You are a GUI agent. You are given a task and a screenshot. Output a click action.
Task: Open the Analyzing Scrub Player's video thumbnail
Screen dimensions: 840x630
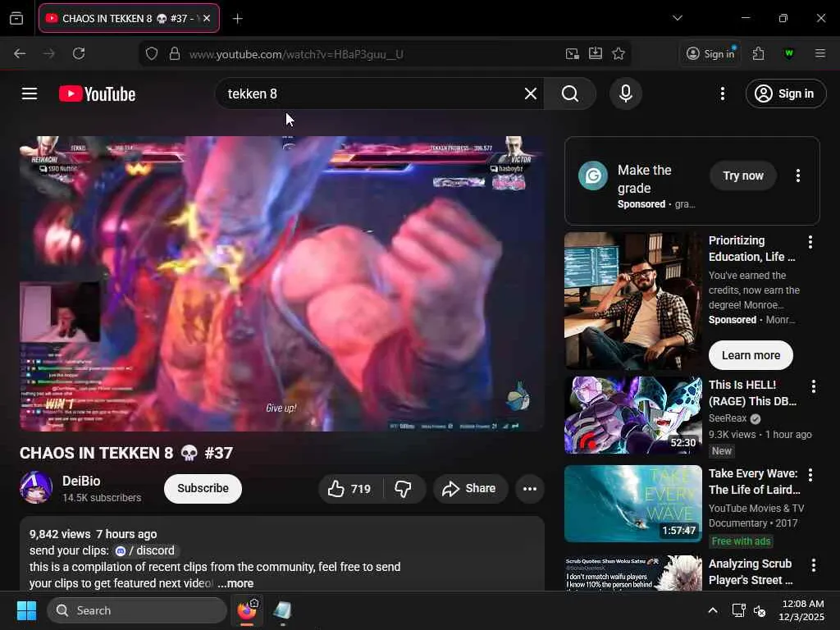pyautogui.click(x=632, y=573)
